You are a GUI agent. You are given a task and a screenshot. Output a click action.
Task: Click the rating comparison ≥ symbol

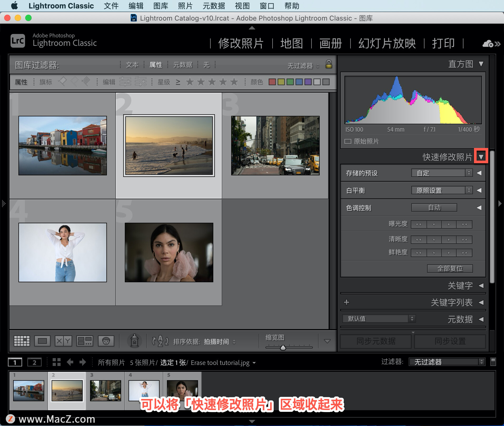[178, 82]
